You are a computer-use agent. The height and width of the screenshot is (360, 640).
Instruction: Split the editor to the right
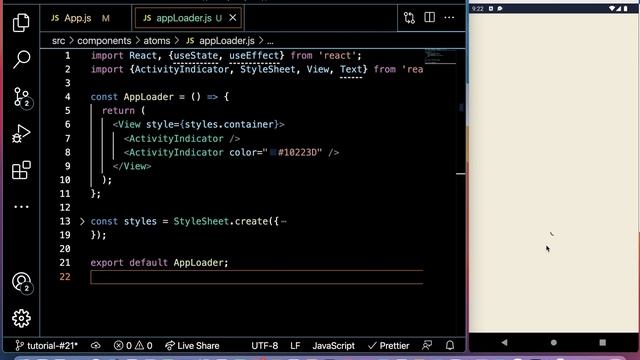[x=429, y=18]
